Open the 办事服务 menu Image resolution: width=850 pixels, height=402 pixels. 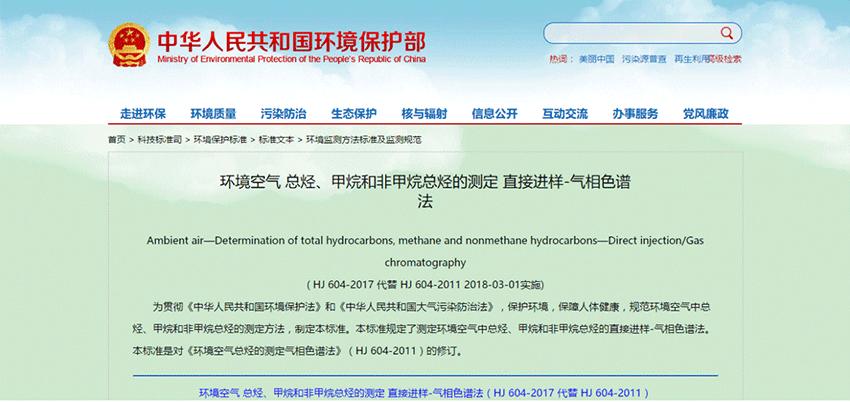(x=635, y=114)
